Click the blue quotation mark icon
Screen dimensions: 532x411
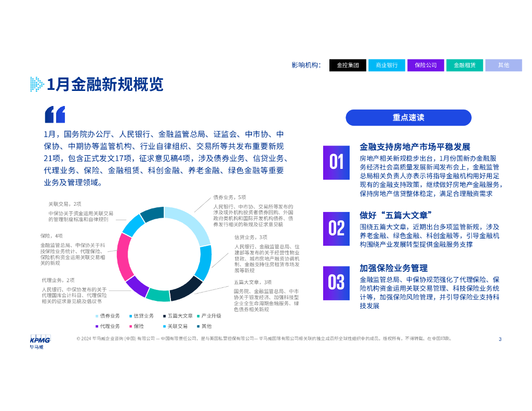pyautogui.click(x=55, y=114)
